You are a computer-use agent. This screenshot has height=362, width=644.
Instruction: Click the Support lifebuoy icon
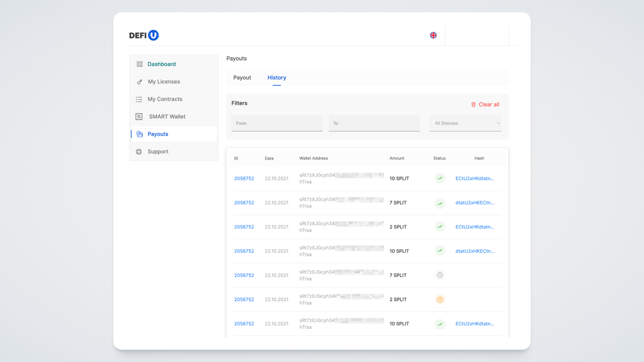[x=139, y=152]
